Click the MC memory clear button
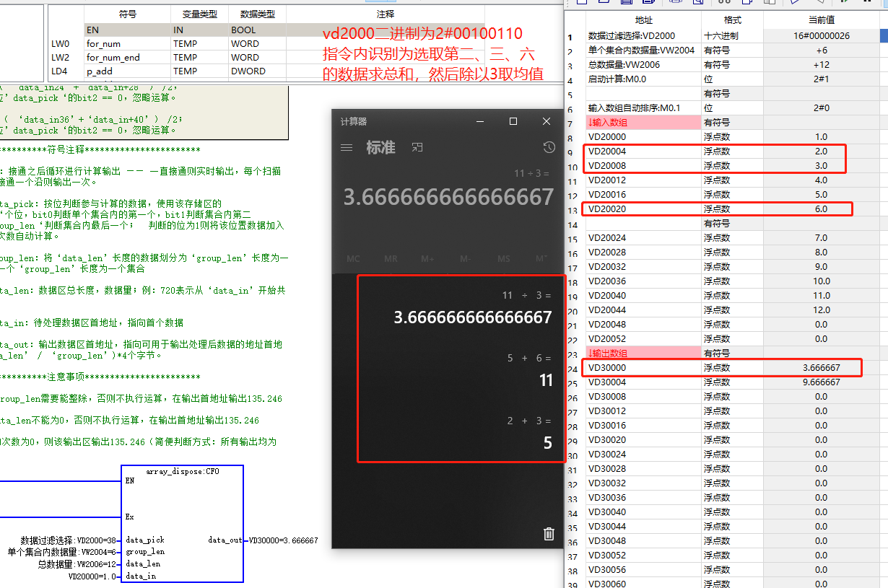Viewport: 888px width, 588px height. coord(353,258)
